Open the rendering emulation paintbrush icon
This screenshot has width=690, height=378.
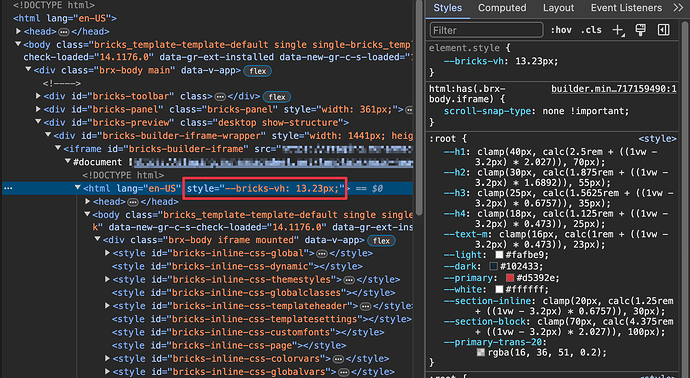(x=641, y=30)
